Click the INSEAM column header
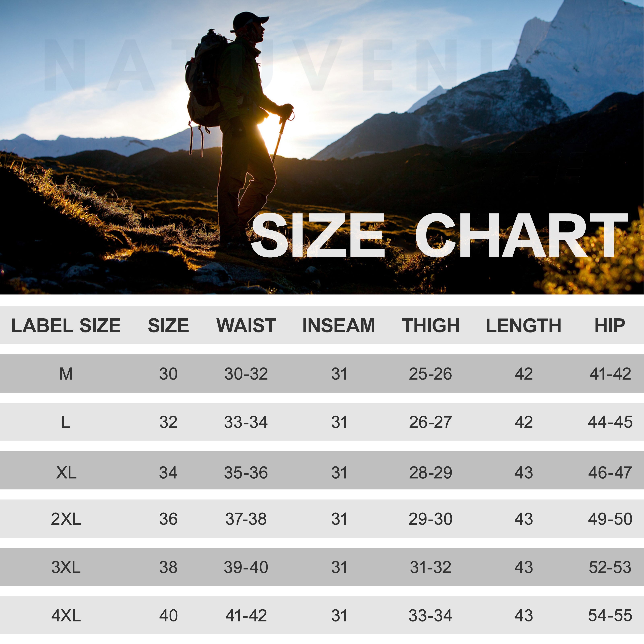This screenshot has width=644, height=644. click(x=338, y=325)
